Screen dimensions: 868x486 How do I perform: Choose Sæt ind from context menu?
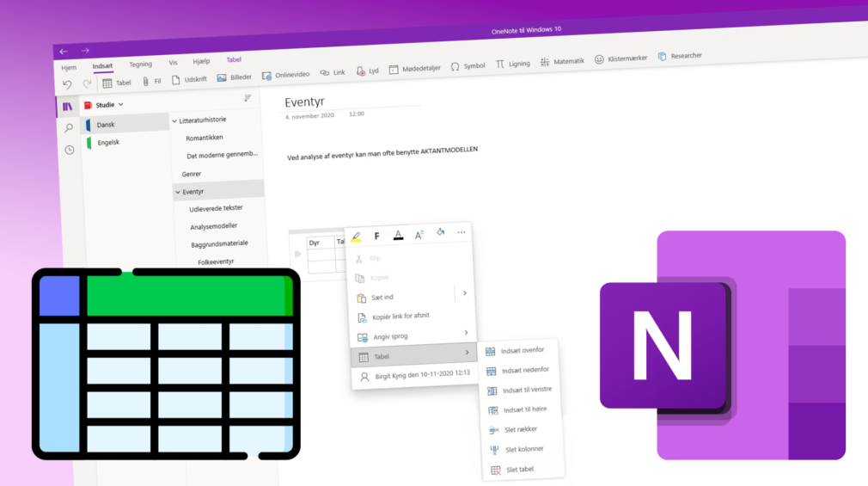pos(382,297)
